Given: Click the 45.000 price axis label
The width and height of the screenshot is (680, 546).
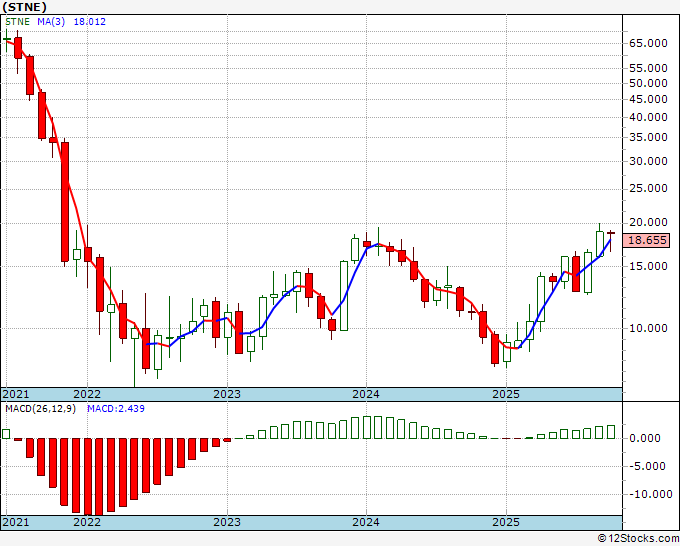Looking at the screenshot, I should coord(648,99).
